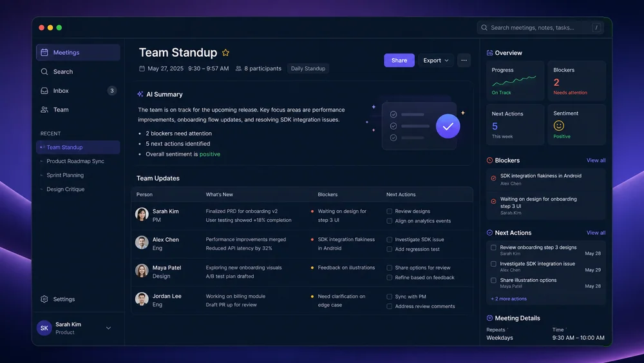The image size is (644, 363).
Task: Click the Inbox badge showing 3
Action: pyautogui.click(x=111, y=90)
